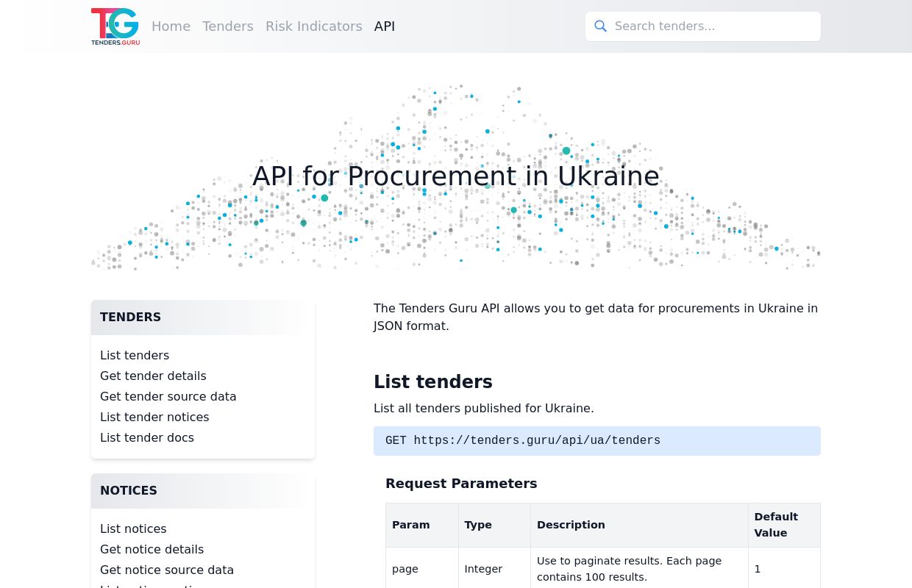Viewport: 912px width, 588px height.
Task: Click the Request Parameters heading
Action: (x=461, y=484)
